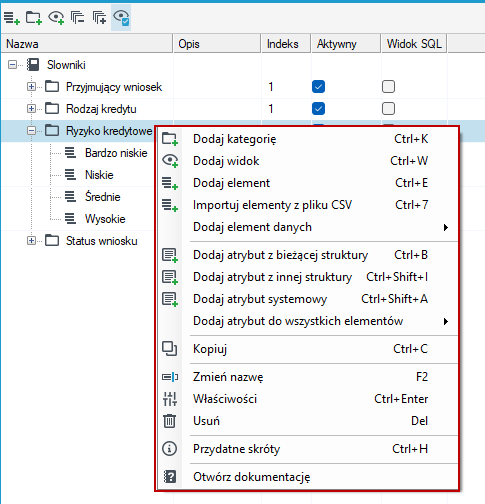Click folder icon of Przyjmujący wniosek
Viewport: 485px width, 504px height.
coord(52,87)
